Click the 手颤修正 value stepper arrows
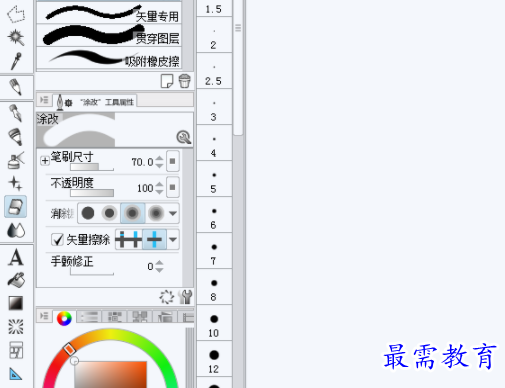 (x=159, y=266)
